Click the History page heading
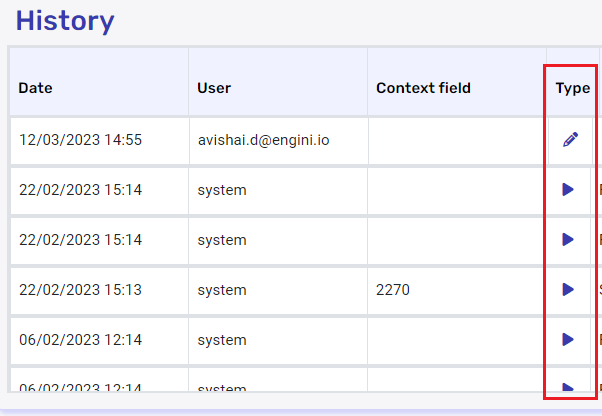 pyautogui.click(x=65, y=20)
